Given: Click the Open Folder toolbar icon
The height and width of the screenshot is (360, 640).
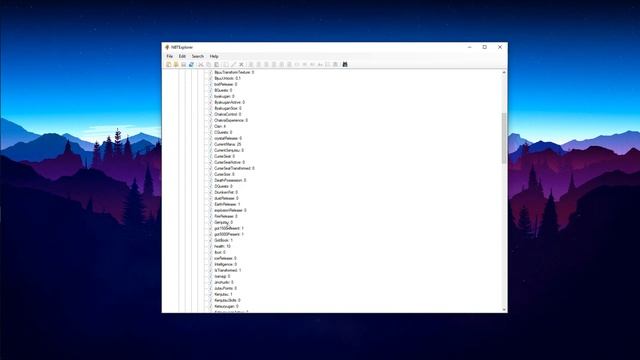Looking at the screenshot, I should click(176, 64).
